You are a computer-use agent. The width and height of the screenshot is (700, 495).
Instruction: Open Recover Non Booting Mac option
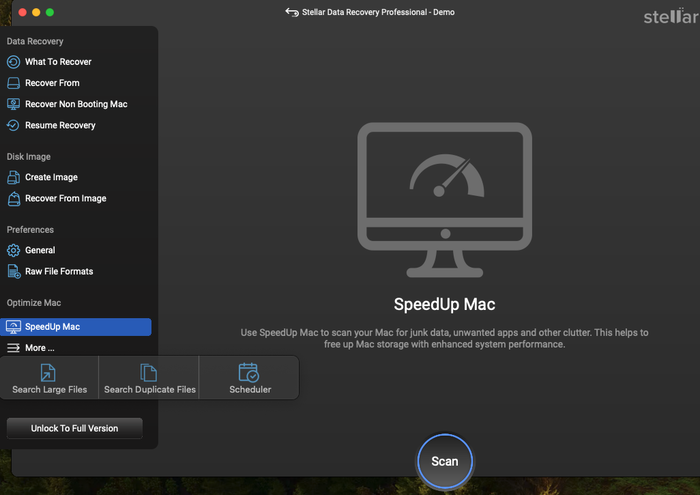point(76,104)
